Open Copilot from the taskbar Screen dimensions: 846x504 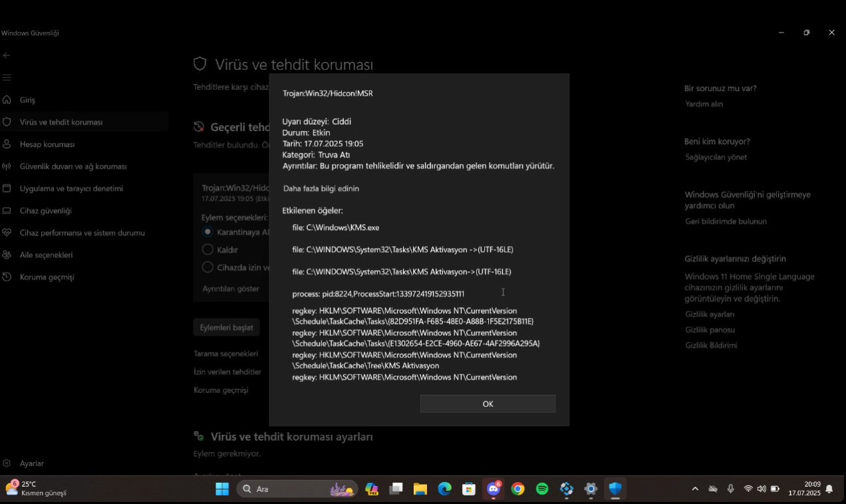(x=372, y=489)
